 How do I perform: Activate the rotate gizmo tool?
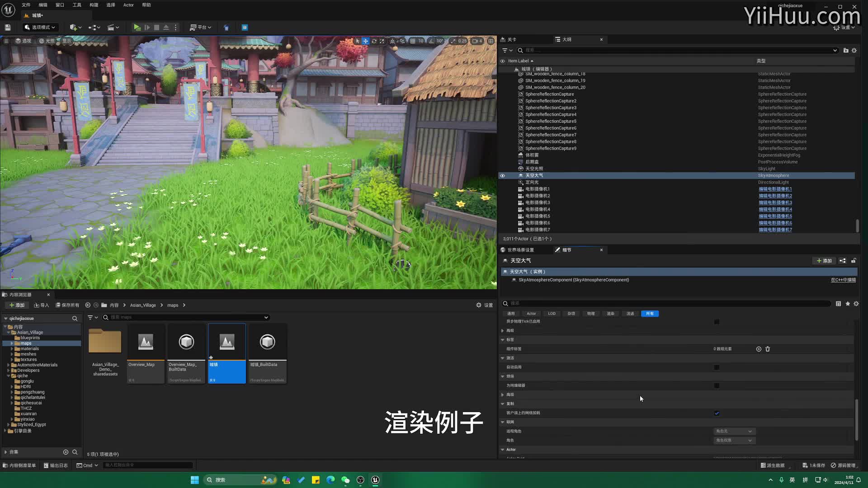coord(374,41)
